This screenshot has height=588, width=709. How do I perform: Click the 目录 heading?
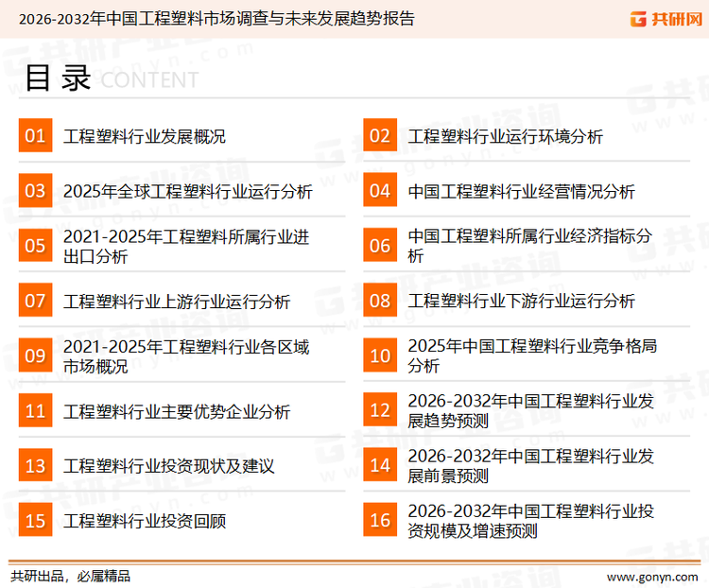(x=58, y=78)
